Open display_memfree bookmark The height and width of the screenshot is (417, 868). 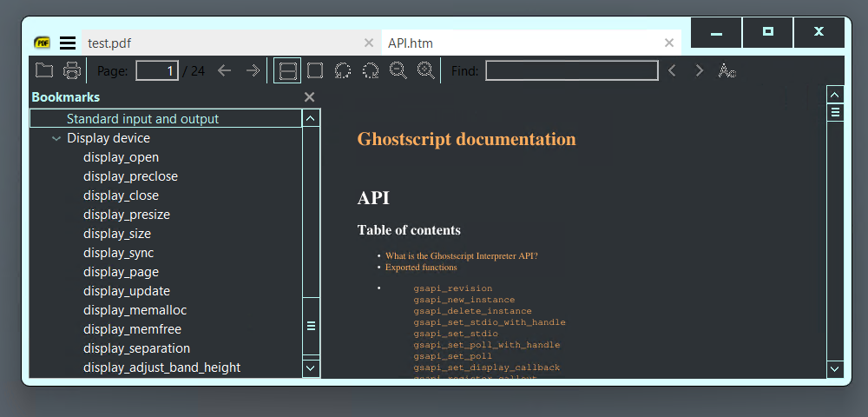[x=132, y=329]
